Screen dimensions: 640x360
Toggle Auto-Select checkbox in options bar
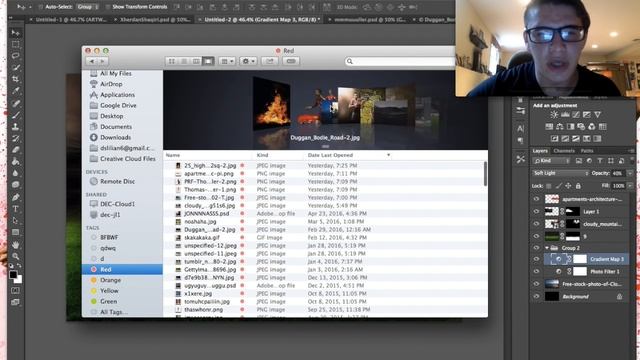coord(41,7)
